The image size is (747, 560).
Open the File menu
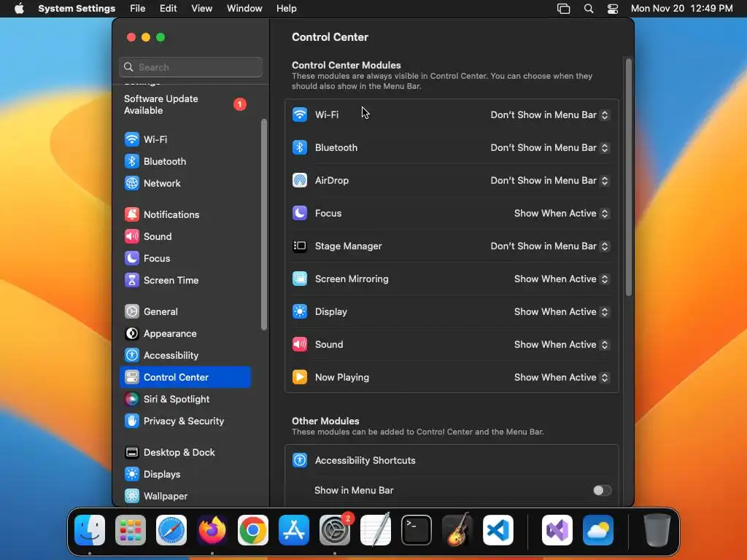[x=138, y=9]
